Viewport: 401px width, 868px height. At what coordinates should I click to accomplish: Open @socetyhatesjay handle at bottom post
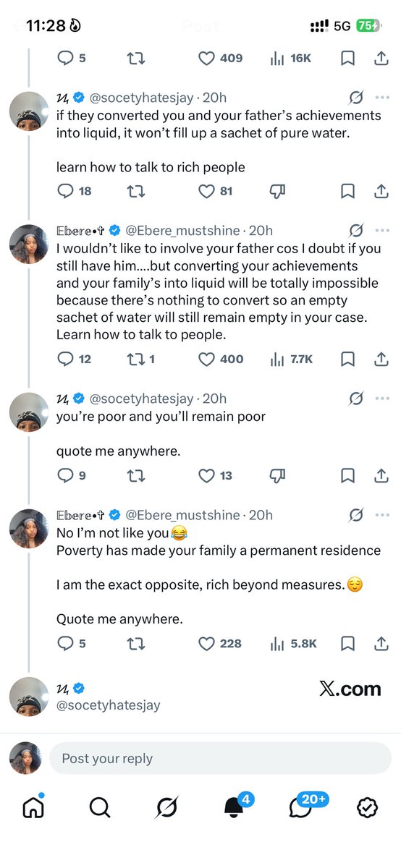[108, 705]
